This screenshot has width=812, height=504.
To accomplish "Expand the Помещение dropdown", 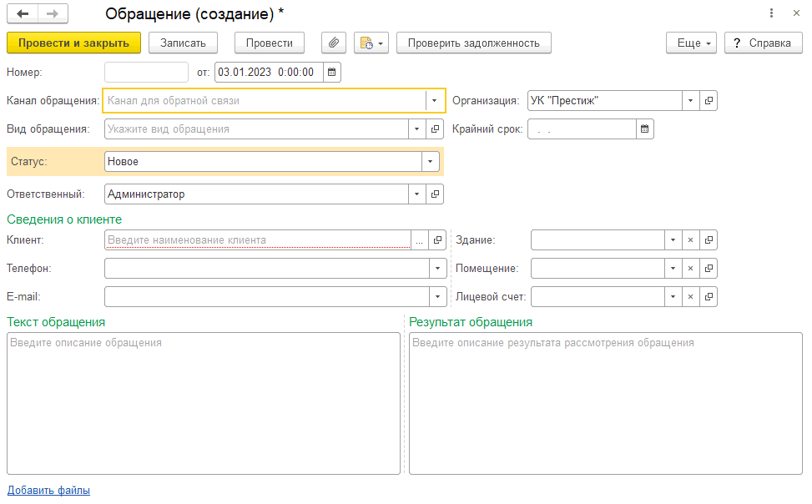I will pos(673,269).
